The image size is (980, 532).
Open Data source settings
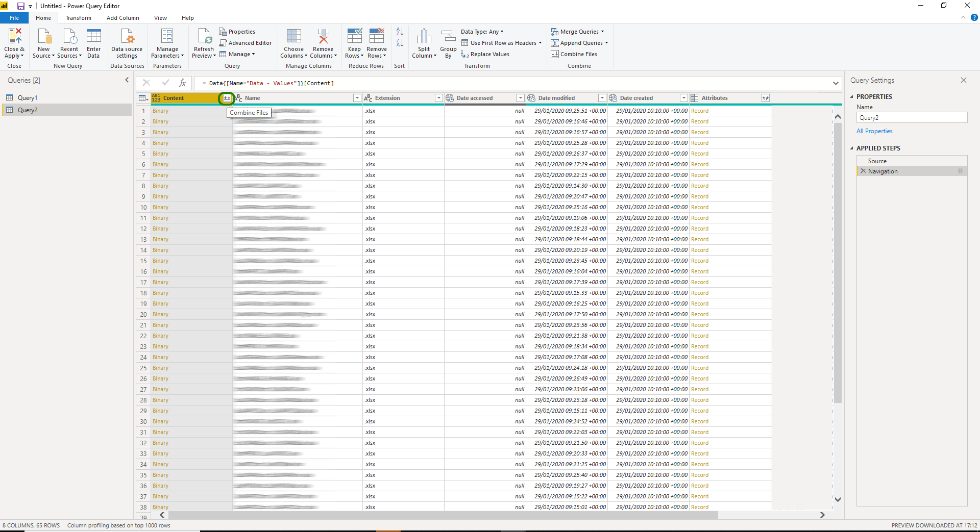tap(127, 43)
